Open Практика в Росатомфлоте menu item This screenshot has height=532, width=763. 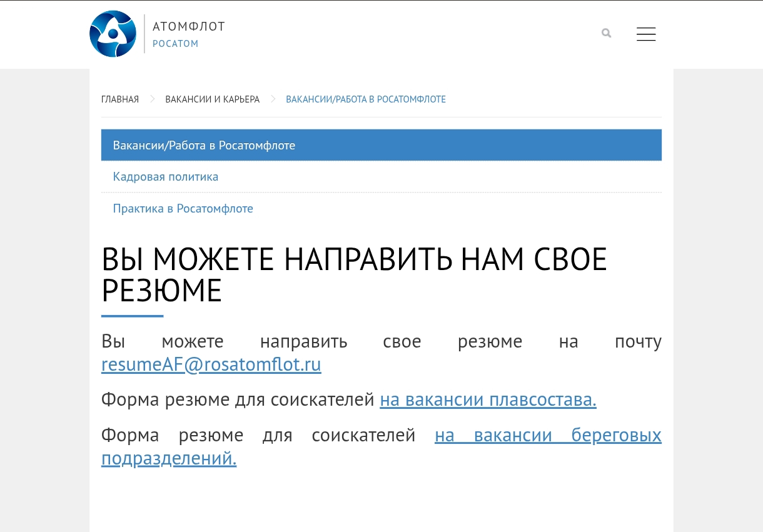pos(381,209)
